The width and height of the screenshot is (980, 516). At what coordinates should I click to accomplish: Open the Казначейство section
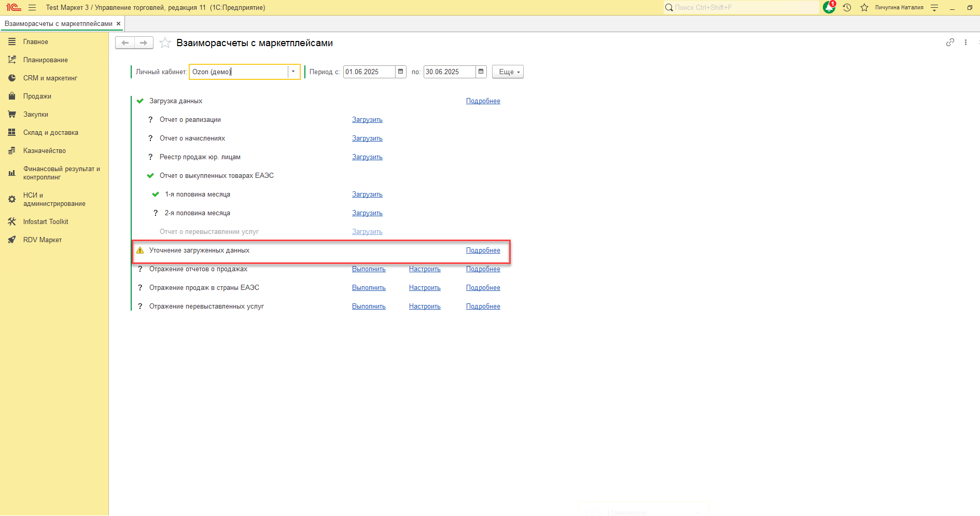pyautogui.click(x=45, y=151)
